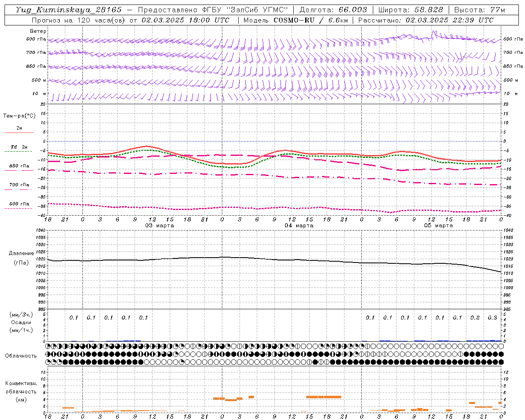Click the Облачность row label
The image size is (525, 420).
pyautogui.click(x=21, y=356)
